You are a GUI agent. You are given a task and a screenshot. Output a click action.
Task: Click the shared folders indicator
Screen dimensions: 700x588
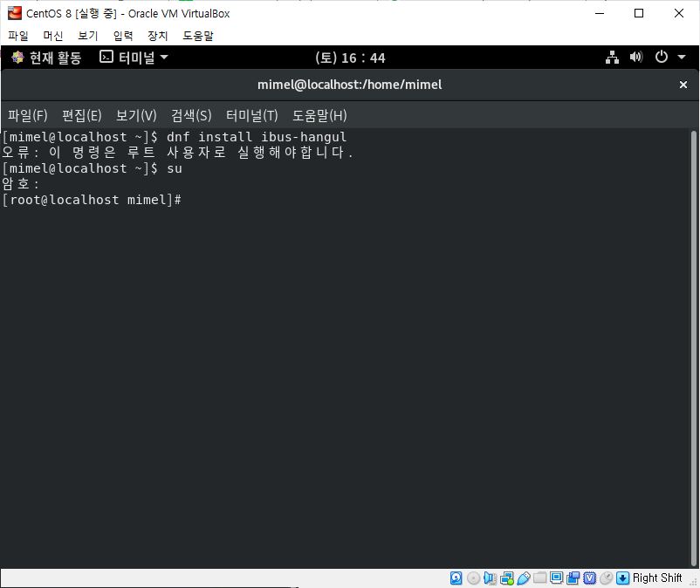click(539, 578)
